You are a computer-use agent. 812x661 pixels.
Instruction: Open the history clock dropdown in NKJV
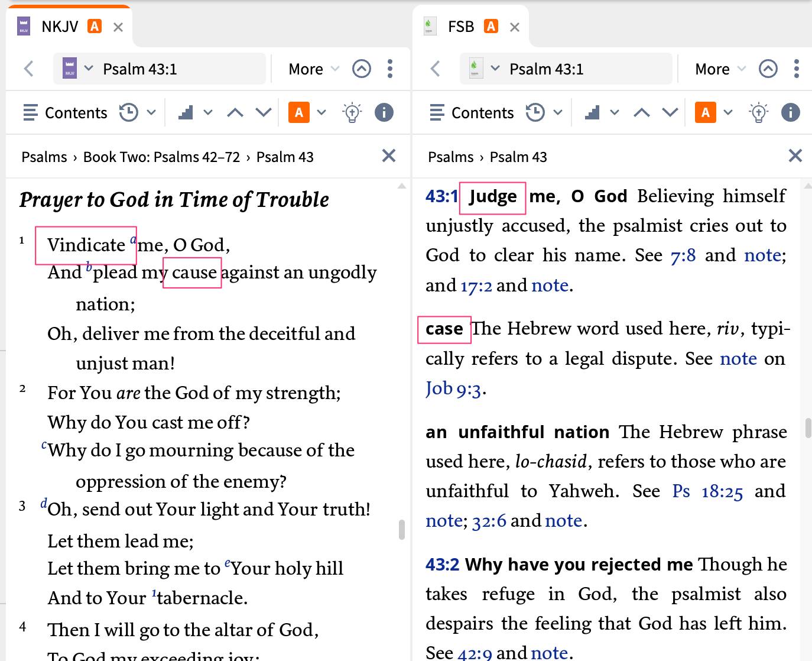click(137, 112)
